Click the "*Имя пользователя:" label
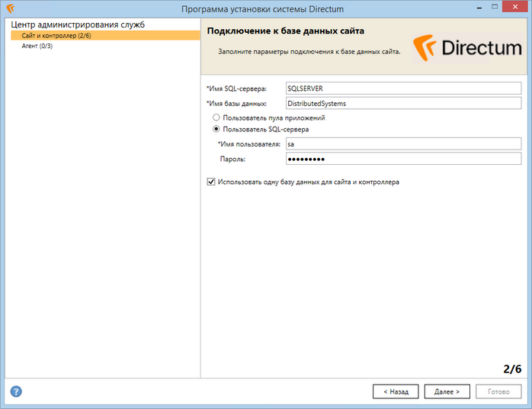 [x=249, y=144]
